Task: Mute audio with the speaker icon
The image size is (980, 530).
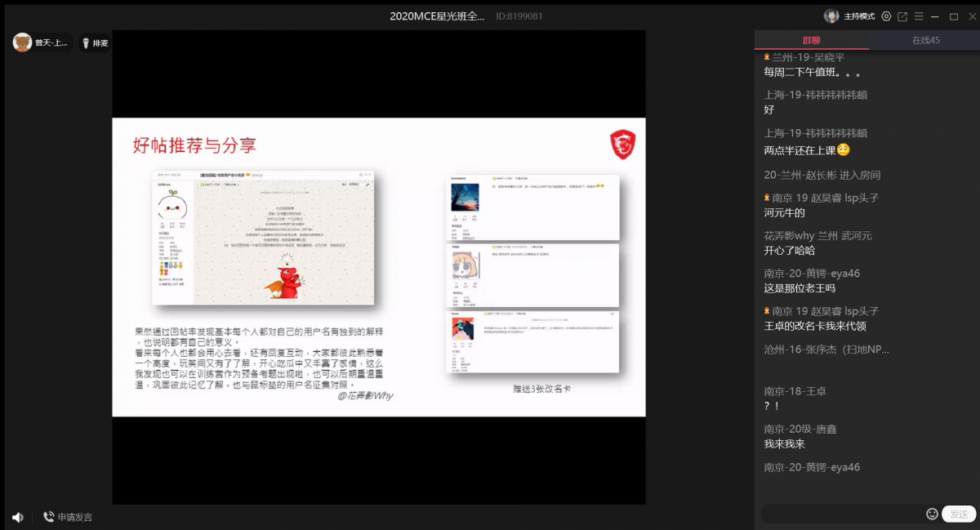Action: (18, 517)
